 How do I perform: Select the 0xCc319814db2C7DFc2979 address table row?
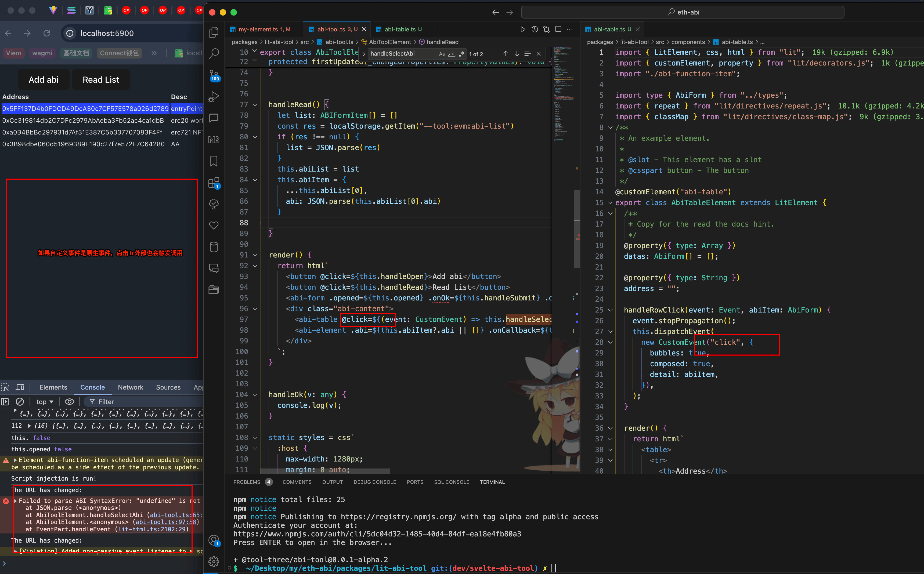pos(102,120)
